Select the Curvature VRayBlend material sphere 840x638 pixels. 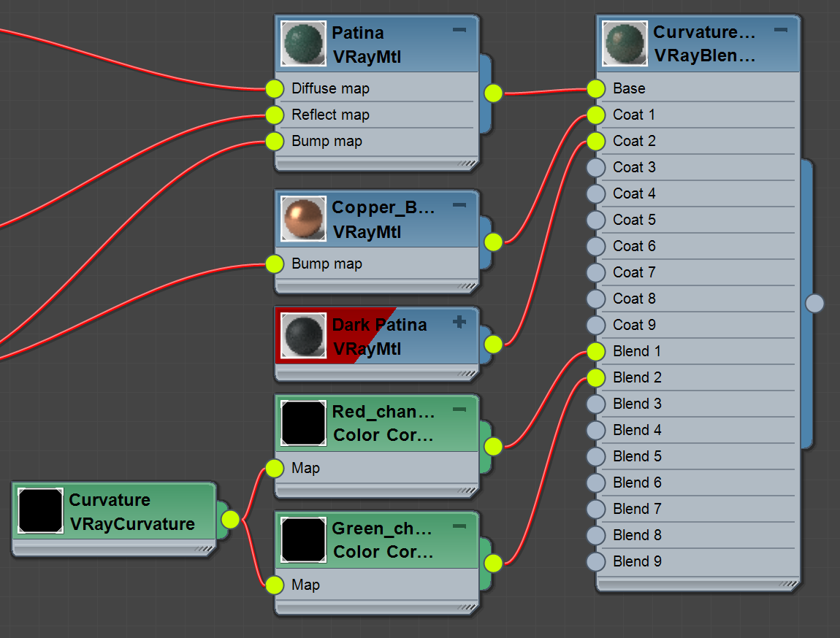(623, 43)
